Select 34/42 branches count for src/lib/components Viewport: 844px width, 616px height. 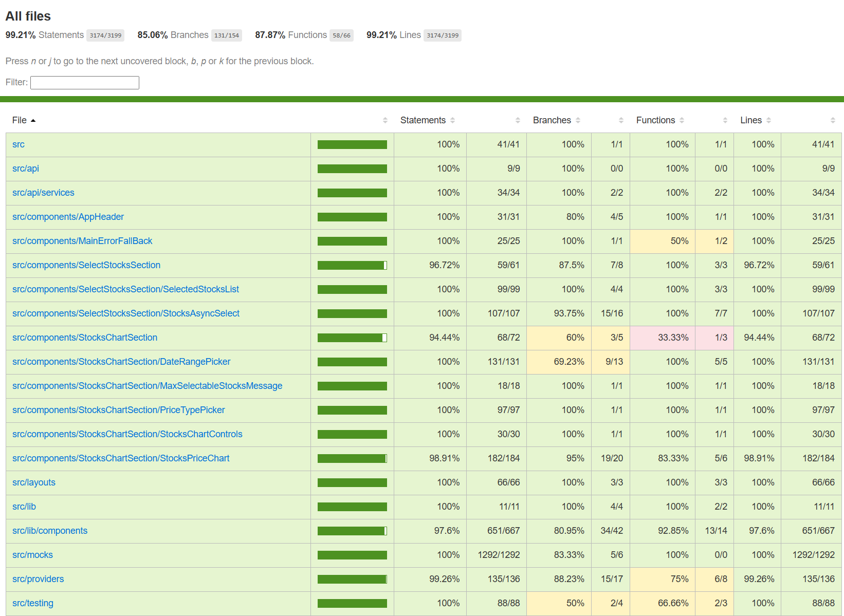click(611, 531)
